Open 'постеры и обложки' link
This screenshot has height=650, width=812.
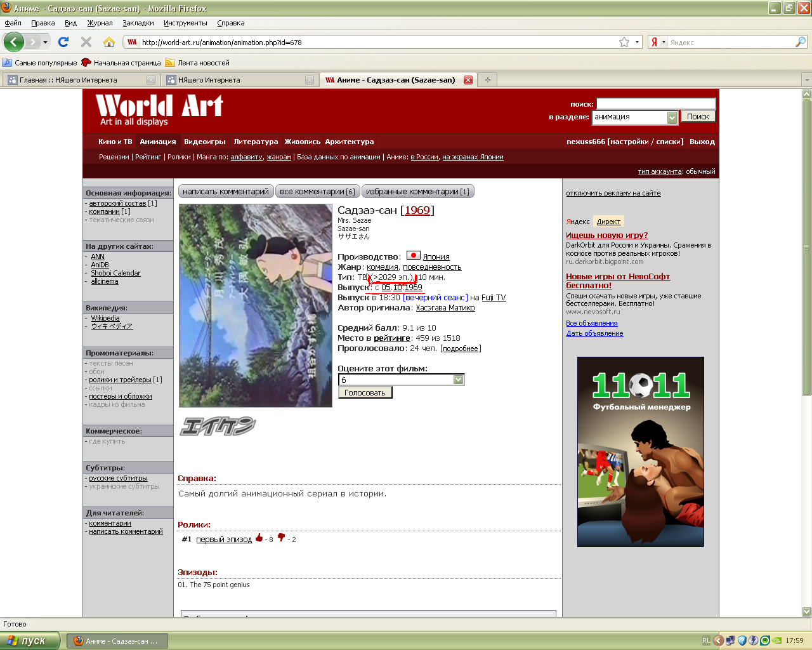(121, 396)
